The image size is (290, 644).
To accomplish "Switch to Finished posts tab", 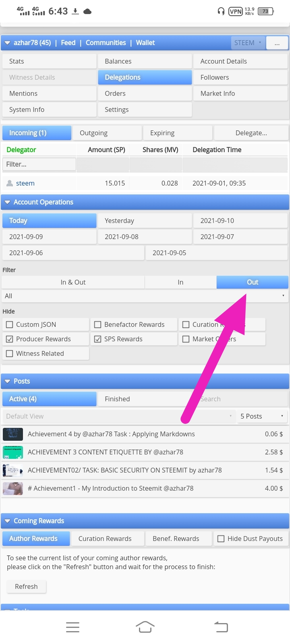I will tap(145, 399).
